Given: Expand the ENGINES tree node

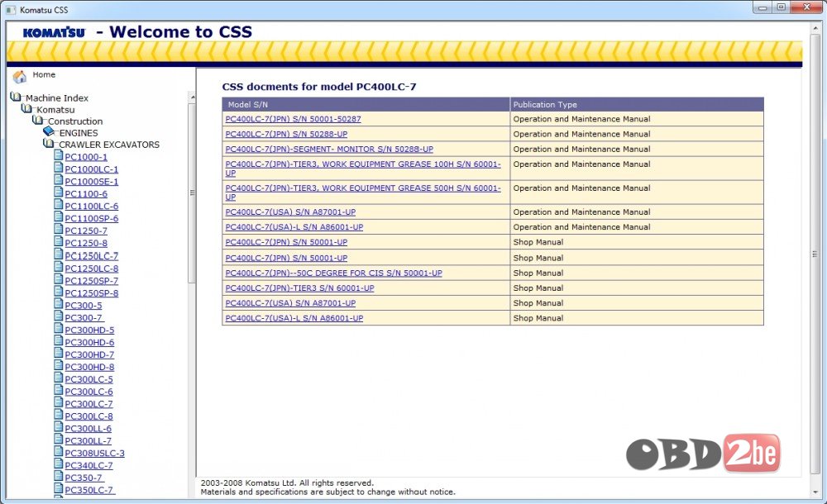Looking at the screenshot, I should point(79,133).
